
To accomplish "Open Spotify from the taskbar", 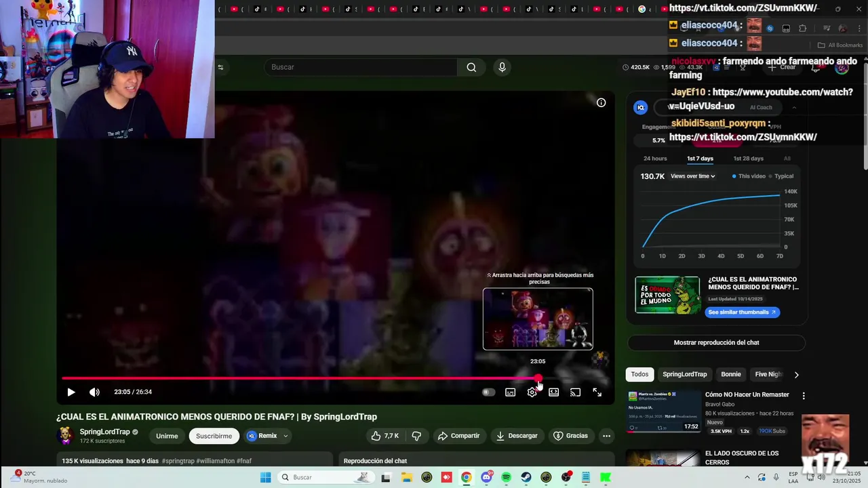I will point(506,477).
